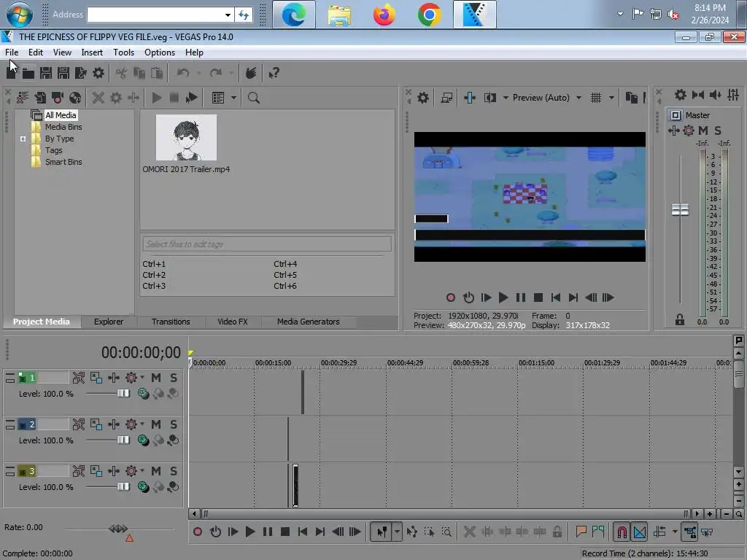
Task: Select the Zoom Edit Tool magnifier
Action: click(x=446, y=532)
